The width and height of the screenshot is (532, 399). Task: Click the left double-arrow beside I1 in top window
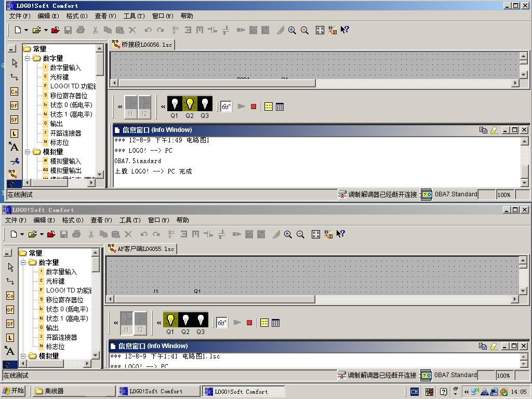pyautogui.click(x=120, y=107)
